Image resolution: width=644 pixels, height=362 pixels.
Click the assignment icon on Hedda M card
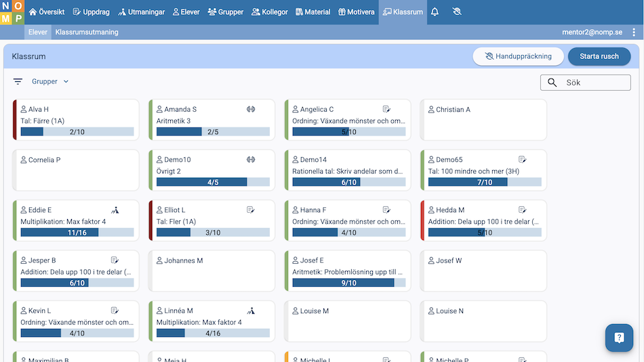tap(523, 210)
